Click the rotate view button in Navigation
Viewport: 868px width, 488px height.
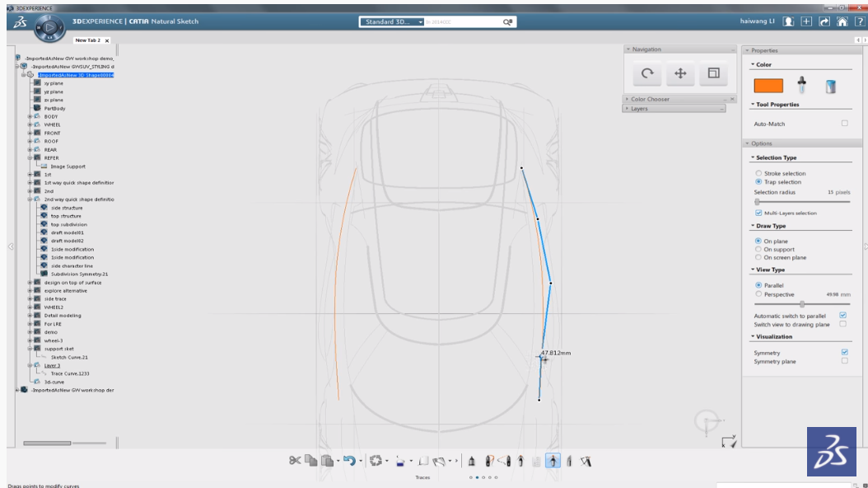(647, 74)
